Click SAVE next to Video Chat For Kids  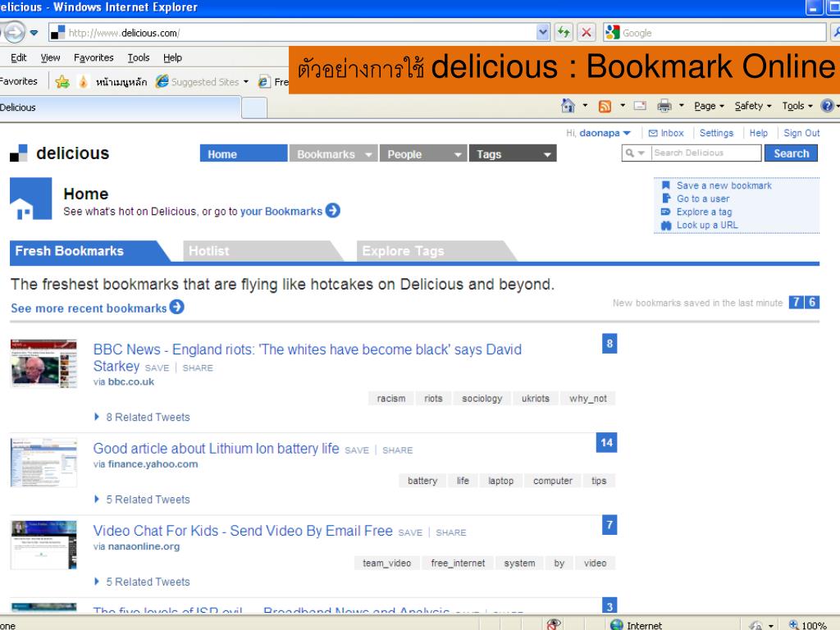[x=410, y=532]
